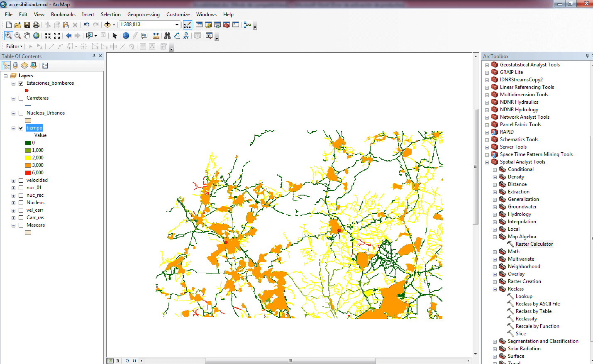This screenshot has height=364, width=593.
Task: Open the Geoprocessing menu
Action: [x=143, y=15]
